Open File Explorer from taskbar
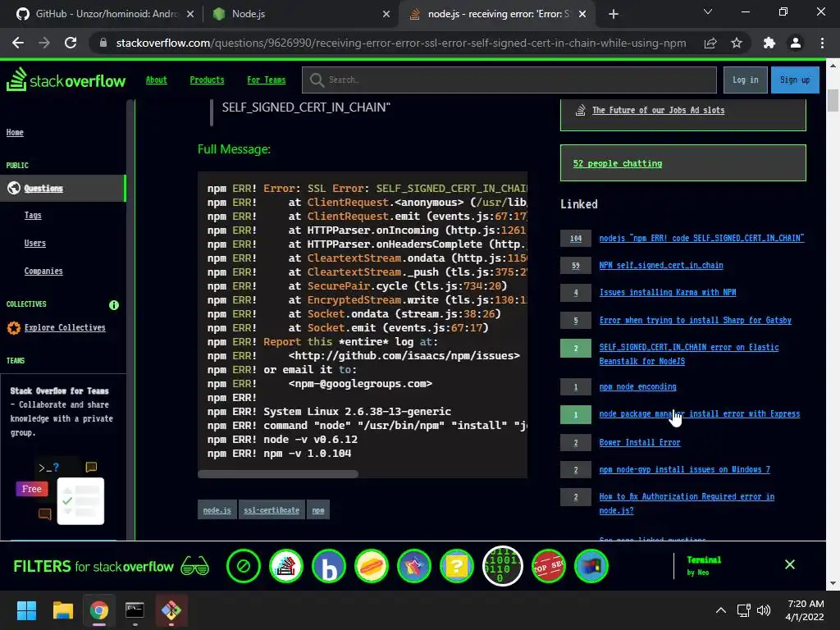Screen dimensions: 840x630 tap(62, 610)
